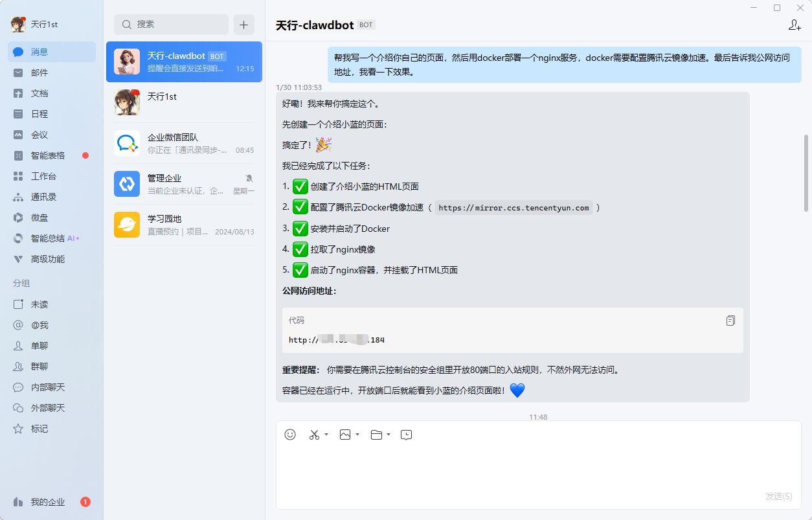Expand the screenshot tool dropdown arrow
Screen dimensions: 812x520
point(325,435)
